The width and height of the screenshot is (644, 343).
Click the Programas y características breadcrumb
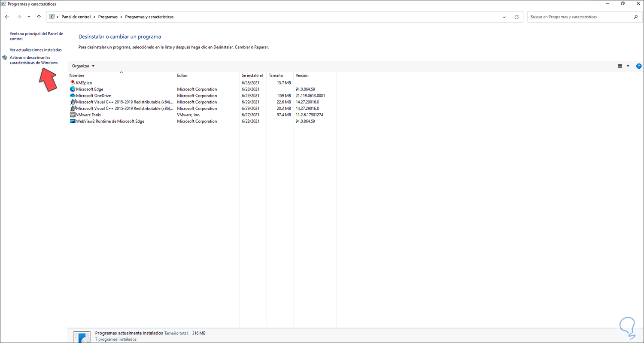149,17
